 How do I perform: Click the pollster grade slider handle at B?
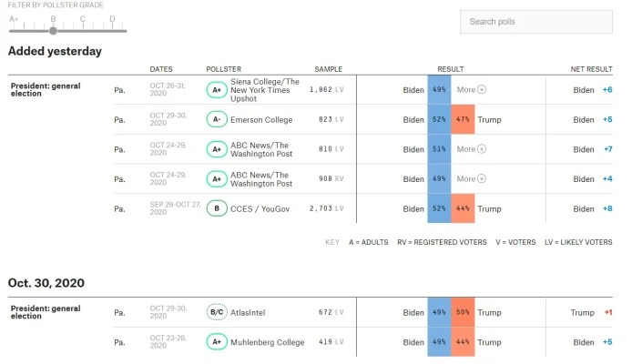click(x=53, y=31)
